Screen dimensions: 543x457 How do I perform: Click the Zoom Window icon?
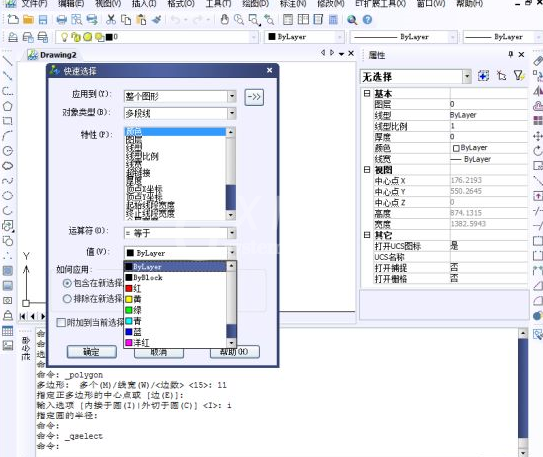coord(255,20)
